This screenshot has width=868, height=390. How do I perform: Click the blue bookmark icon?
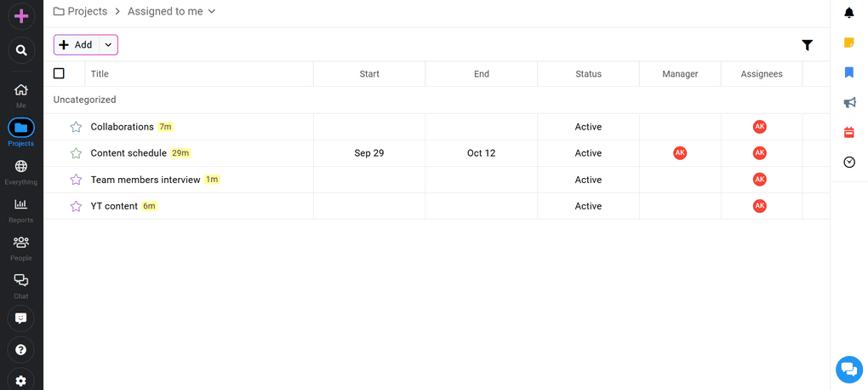click(848, 72)
